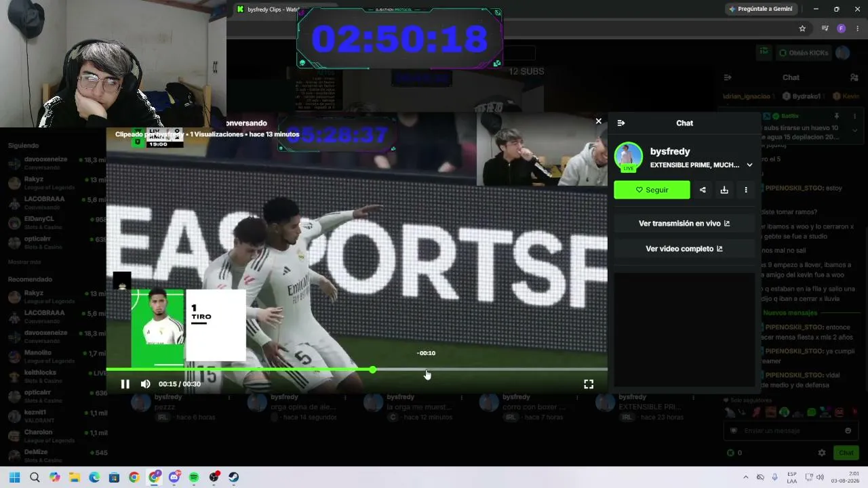Share the clip using the share icon
The image size is (868, 488).
pyautogui.click(x=703, y=190)
